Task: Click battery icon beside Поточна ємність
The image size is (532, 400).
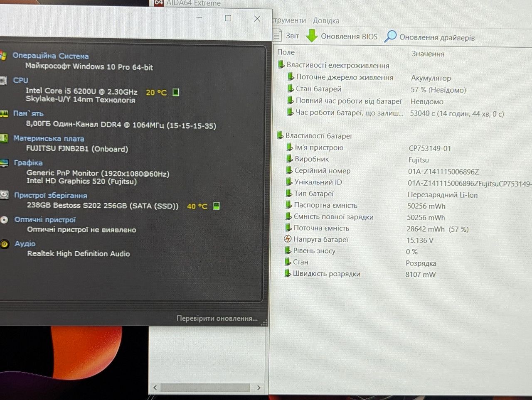Action: pos(288,228)
